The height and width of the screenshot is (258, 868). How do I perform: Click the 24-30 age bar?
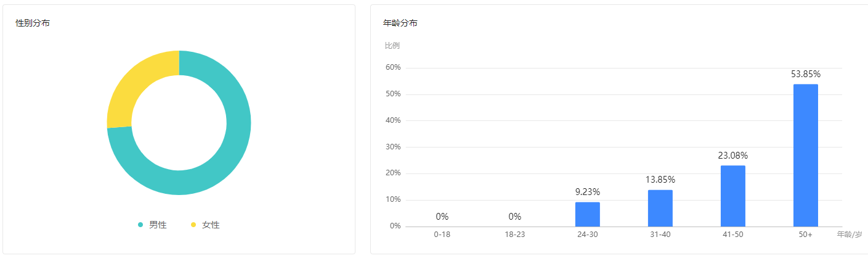point(587,214)
